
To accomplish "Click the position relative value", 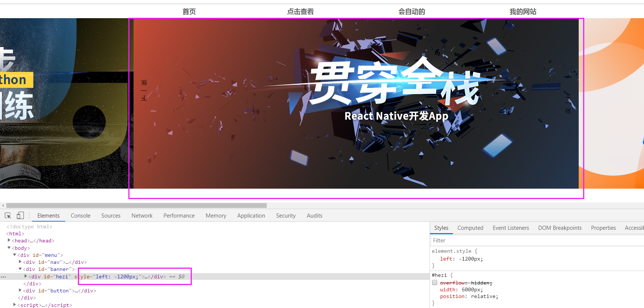I will click(483, 296).
